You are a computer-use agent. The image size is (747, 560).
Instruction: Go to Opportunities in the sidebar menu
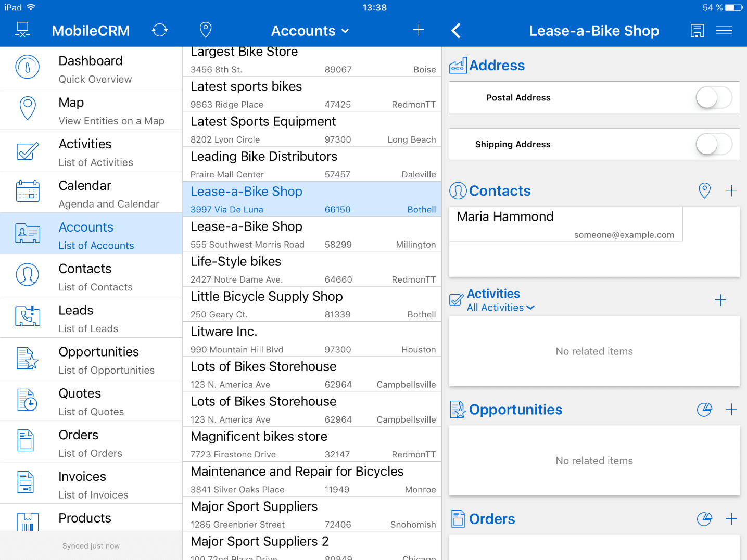91,359
